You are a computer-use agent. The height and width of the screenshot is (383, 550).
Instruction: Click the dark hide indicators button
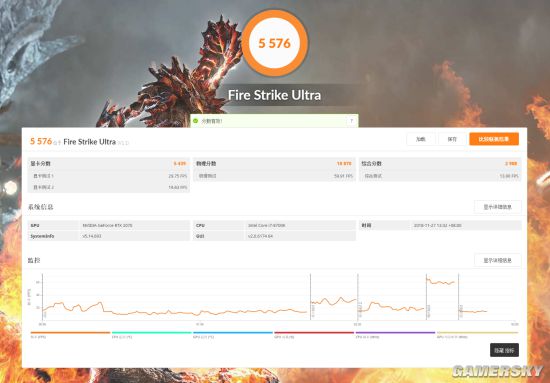(x=504, y=350)
